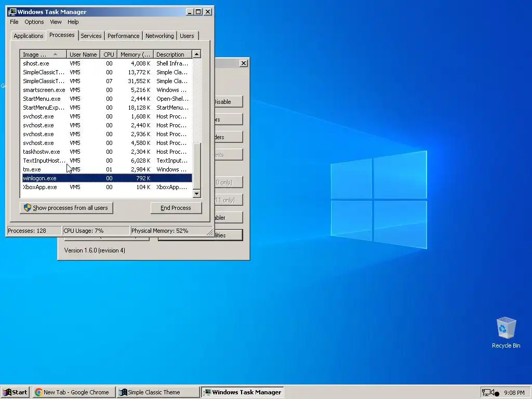Screen dimensions: 532x399
Task: Select SimpleClassicT... row using 31,552 K
Action: coord(107,81)
